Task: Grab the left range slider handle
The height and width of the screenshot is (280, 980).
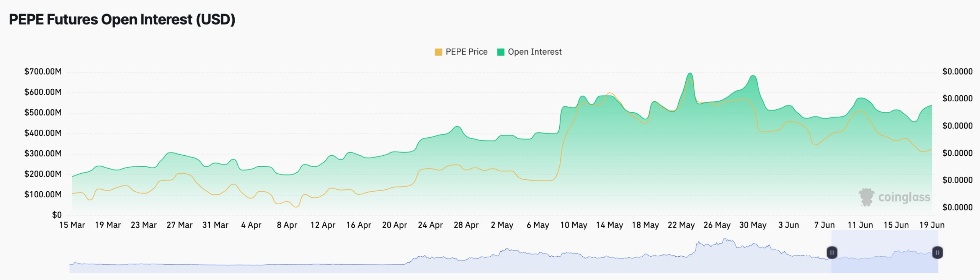Action: pos(832,252)
